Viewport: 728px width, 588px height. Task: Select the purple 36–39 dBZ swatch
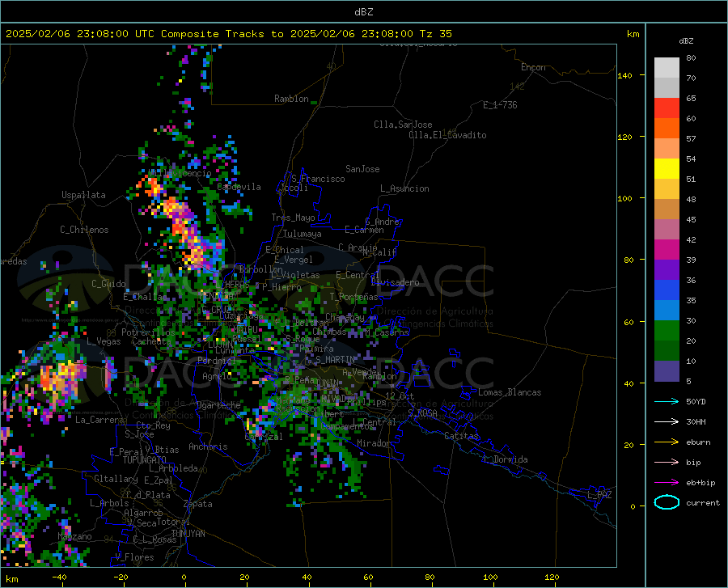point(667,270)
